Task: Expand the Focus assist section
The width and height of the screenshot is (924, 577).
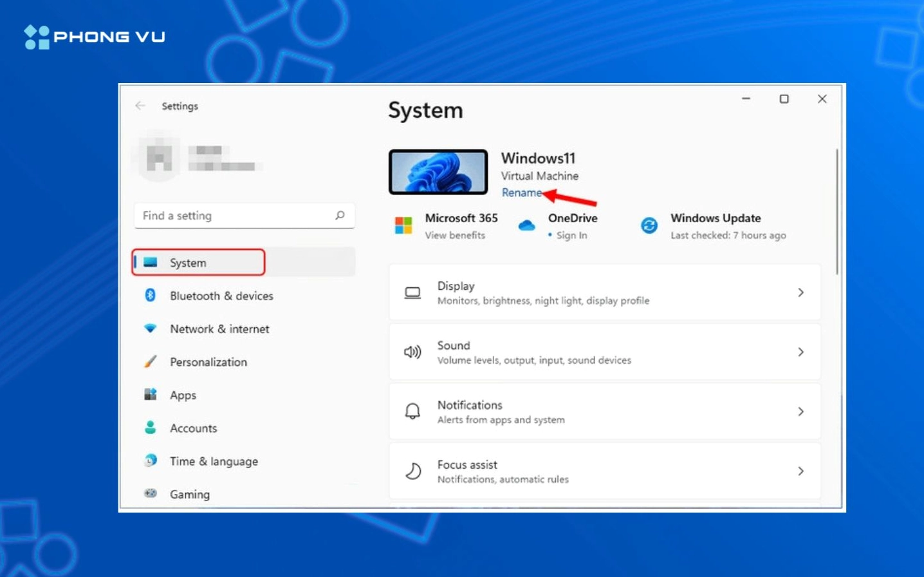Action: [801, 471]
